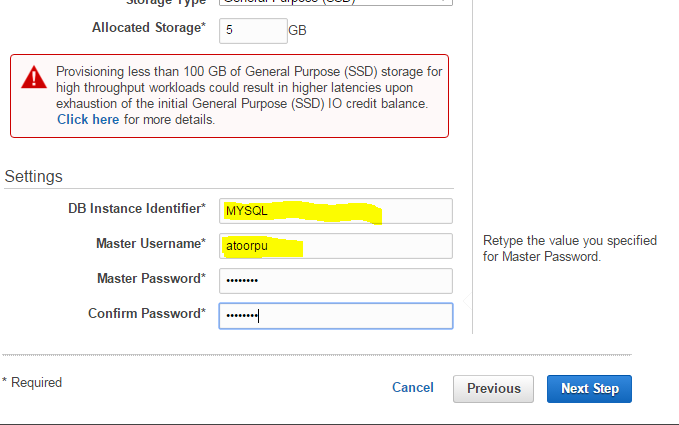Click the Master Password label
679x425 pixels.
(x=151, y=278)
